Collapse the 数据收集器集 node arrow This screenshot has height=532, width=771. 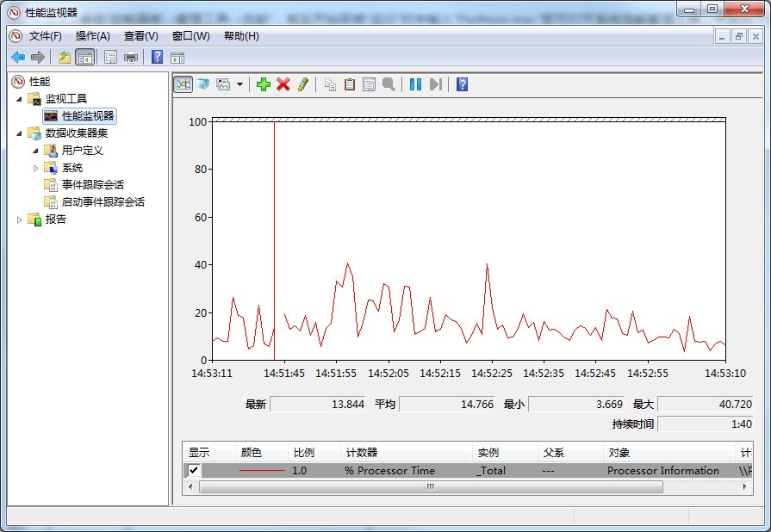[19, 133]
